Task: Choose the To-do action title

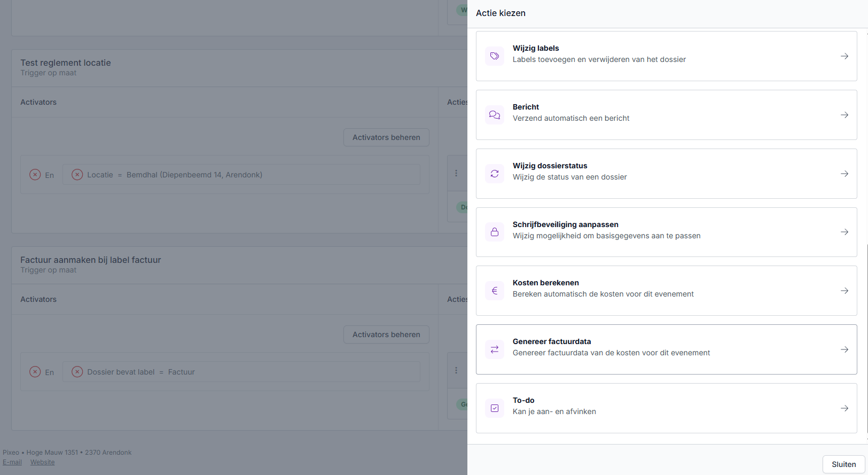Action: coord(523,400)
